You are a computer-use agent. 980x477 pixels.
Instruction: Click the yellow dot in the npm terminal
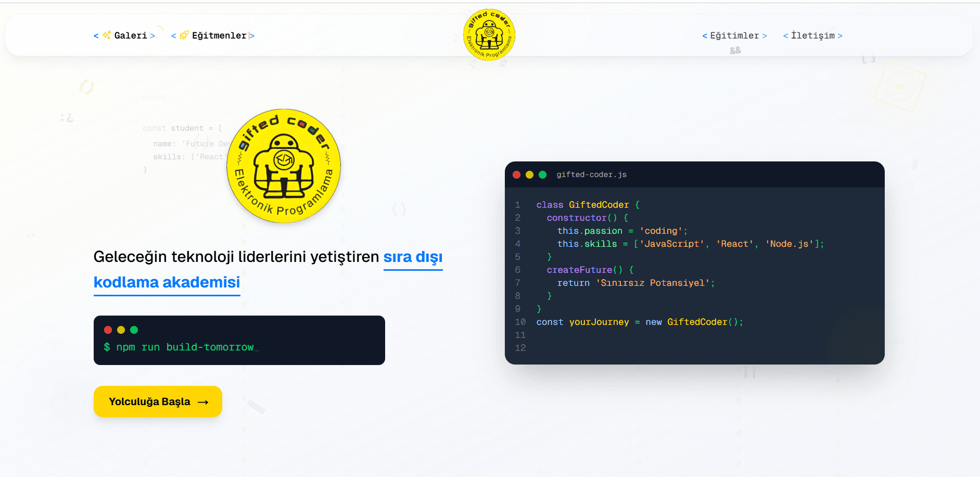pos(121,330)
